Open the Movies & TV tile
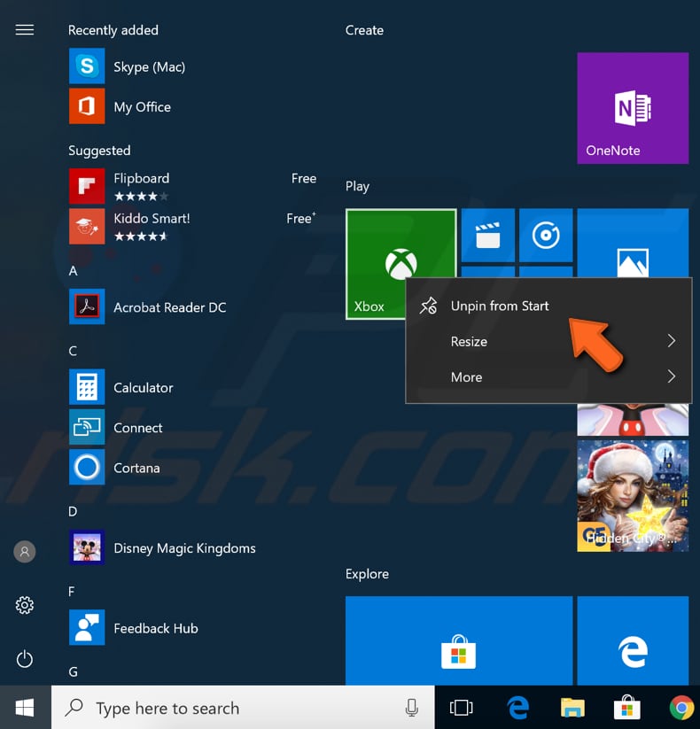Screen dimensions: 700x729 click(x=488, y=236)
